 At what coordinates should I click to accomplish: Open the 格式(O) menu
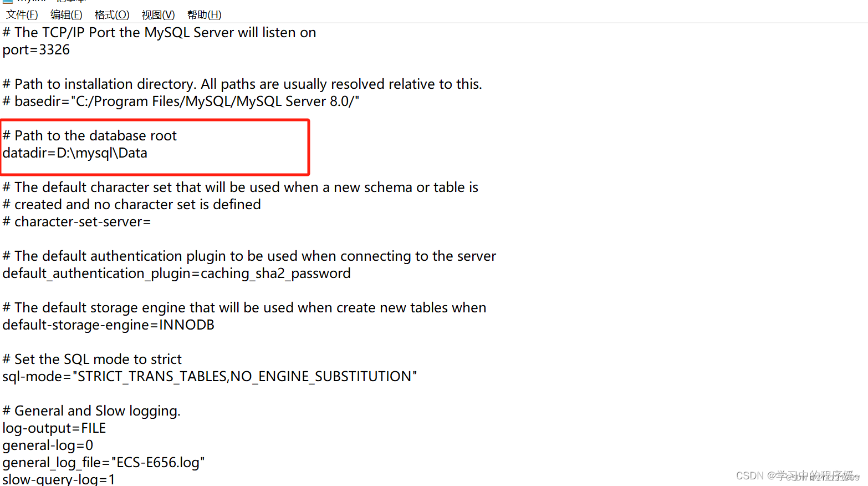click(x=111, y=14)
